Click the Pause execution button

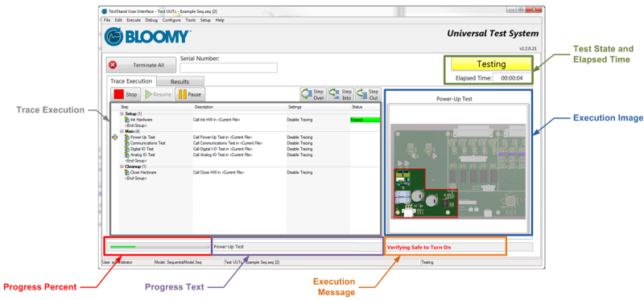190,94
